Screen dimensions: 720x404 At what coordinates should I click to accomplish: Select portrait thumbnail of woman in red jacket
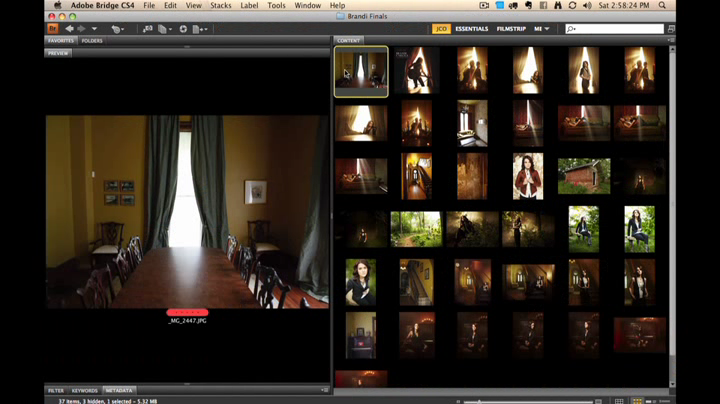pyautogui.click(x=528, y=176)
